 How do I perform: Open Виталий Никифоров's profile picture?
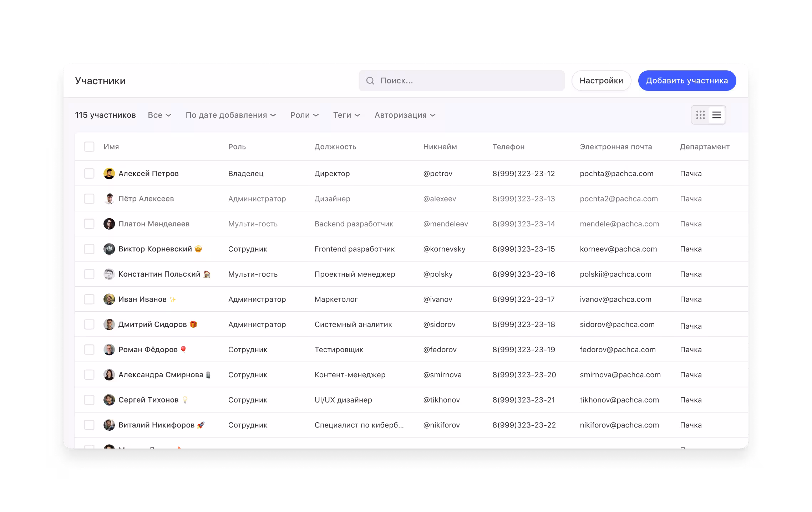pos(109,425)
